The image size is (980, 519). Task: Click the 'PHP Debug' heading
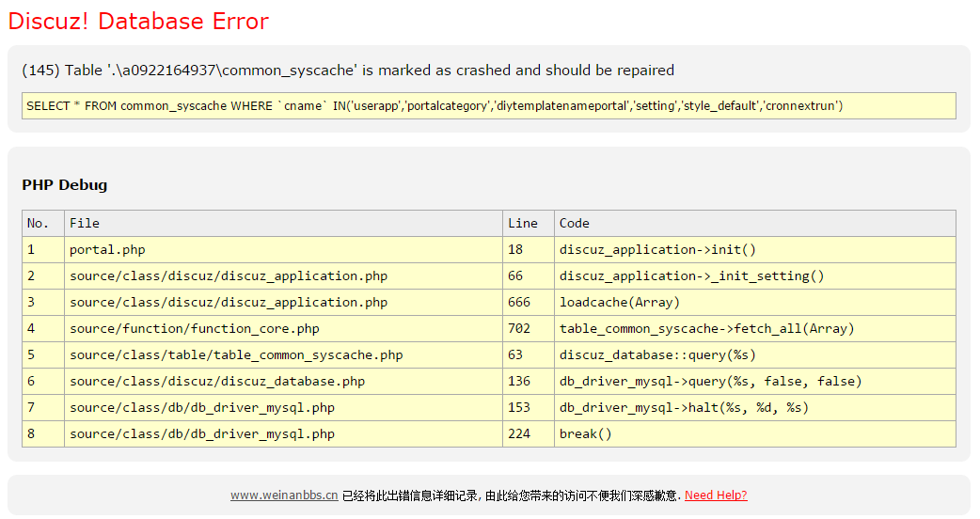[64, 185]
